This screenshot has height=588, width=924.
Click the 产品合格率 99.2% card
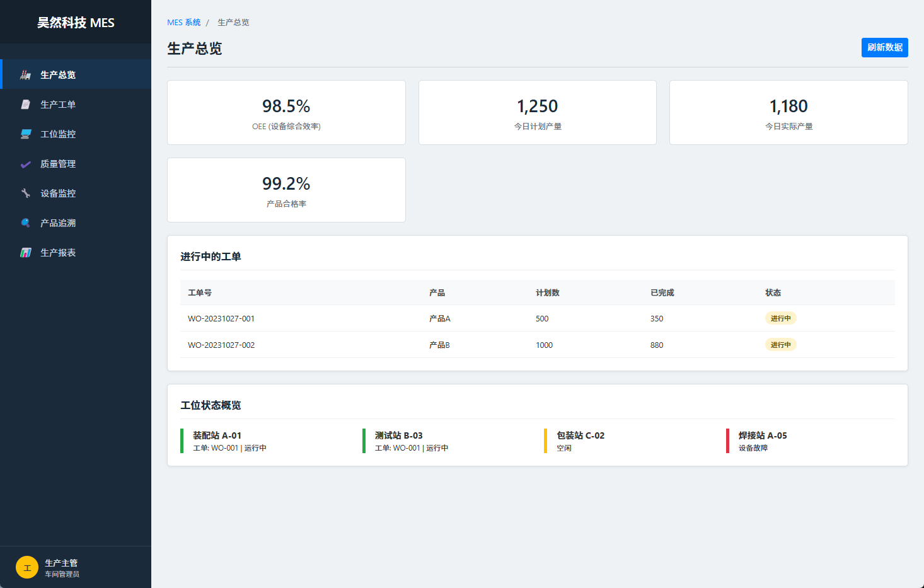pos(286,190)
